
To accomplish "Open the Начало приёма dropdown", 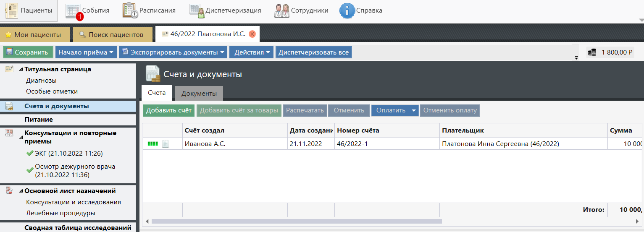I will click(86, 52).
